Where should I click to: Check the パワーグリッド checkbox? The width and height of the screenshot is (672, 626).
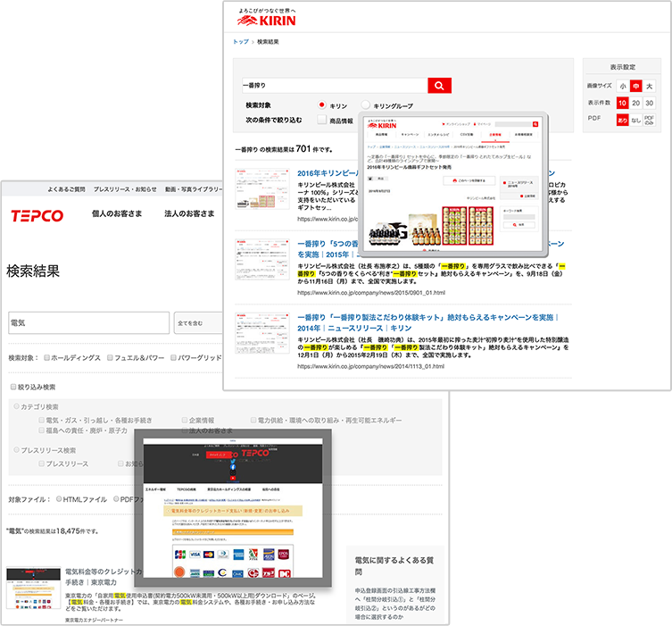pyautogui.click(x=173, y=357)
